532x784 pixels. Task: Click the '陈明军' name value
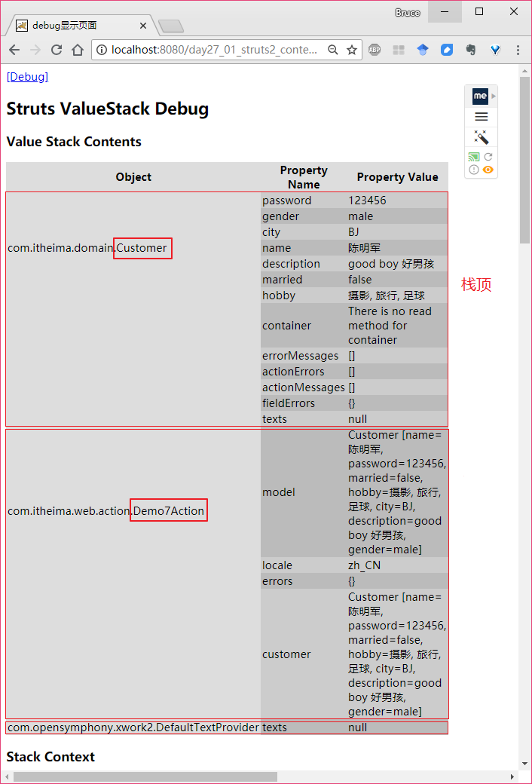coord(365,248)
